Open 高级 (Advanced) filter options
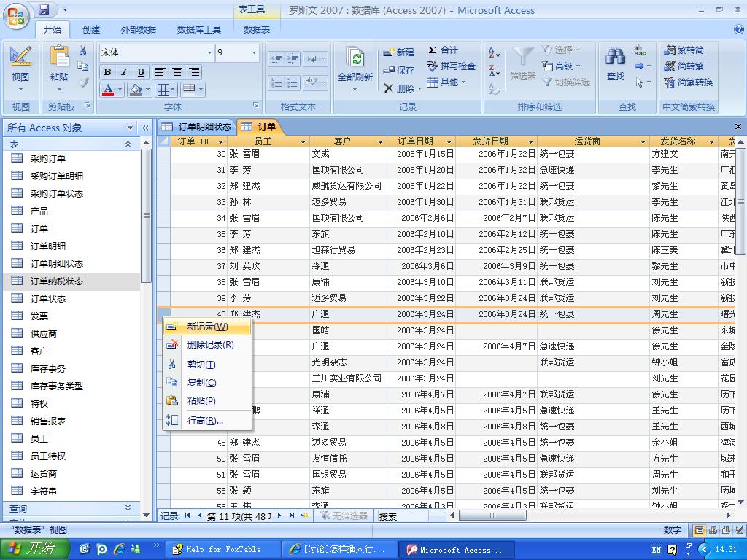The height and width of the screenshot is (560, 747). coord(561,66)
